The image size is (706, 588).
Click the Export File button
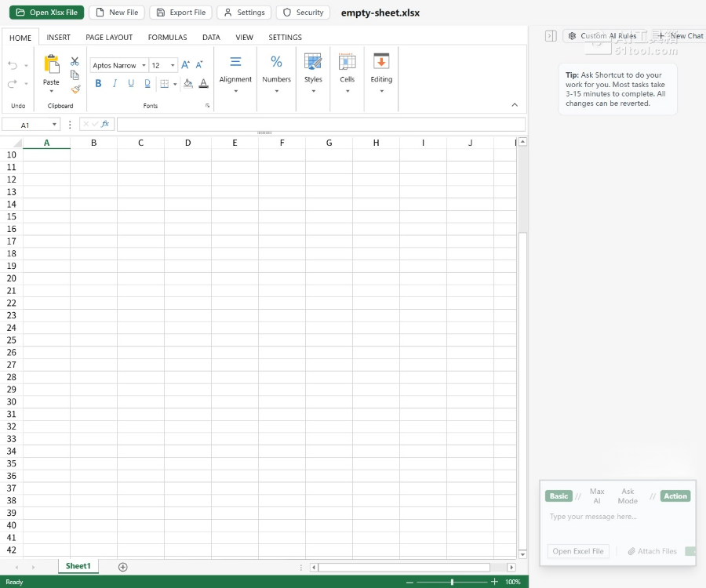pyautogui.click(x=180, y=13)
